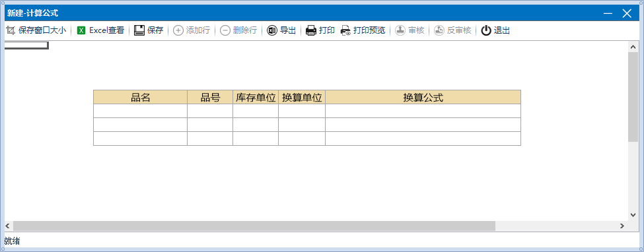Screen dimensions: 644x252
Task: Click the stamp 审核 icon
Action: point(400,30)
